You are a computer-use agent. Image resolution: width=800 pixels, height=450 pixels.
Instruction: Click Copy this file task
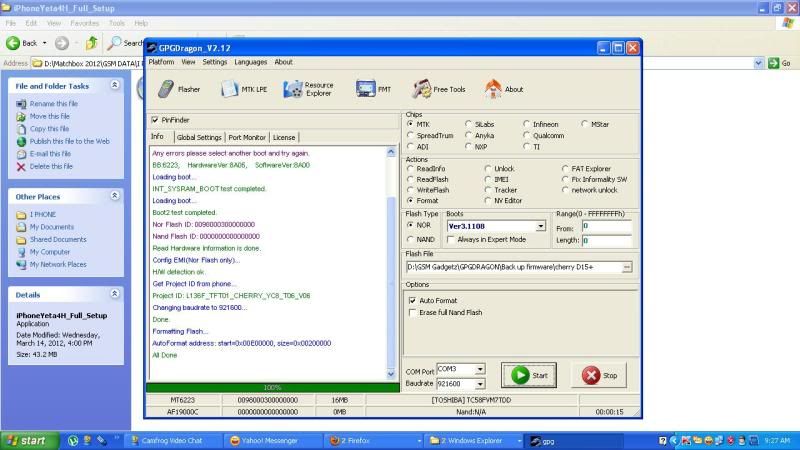click(49, 129)
